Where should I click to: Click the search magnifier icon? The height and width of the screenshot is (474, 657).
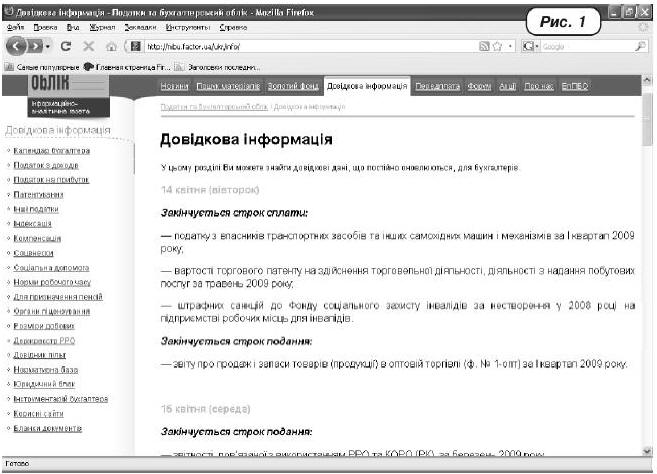click(x=641, y=47)
